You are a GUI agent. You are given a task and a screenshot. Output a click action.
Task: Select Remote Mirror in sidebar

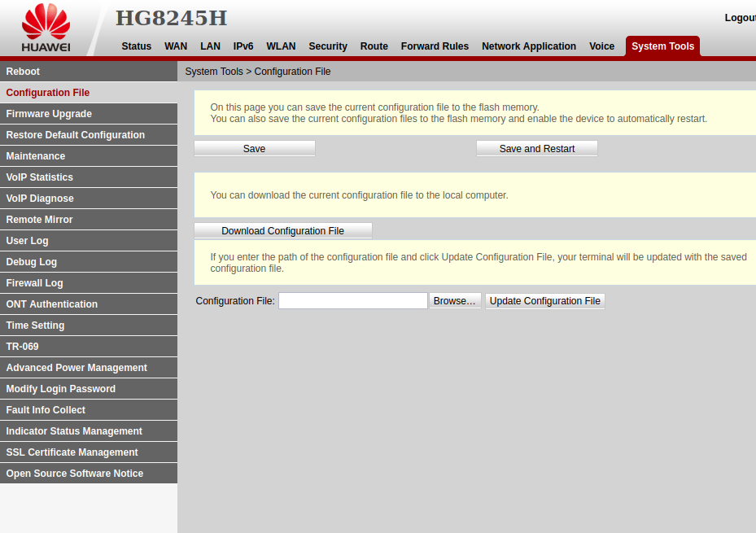89,220
